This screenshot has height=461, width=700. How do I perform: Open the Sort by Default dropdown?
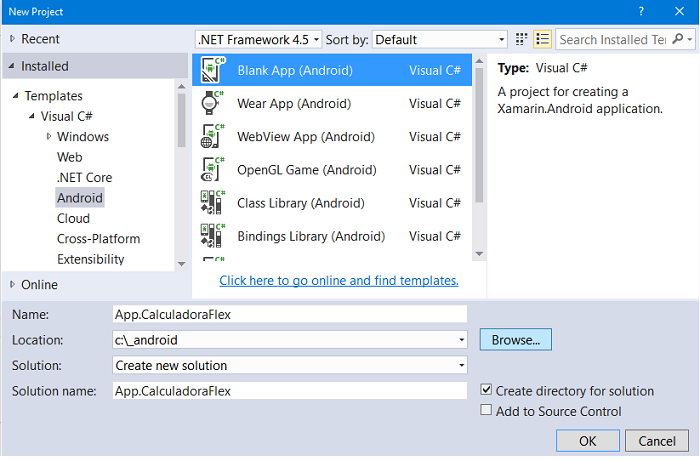pos(440,40)
